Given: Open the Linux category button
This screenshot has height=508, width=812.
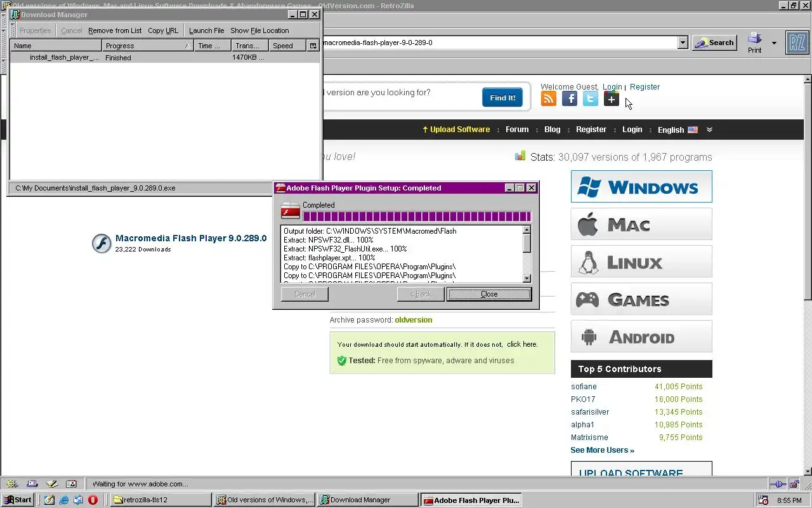Looking at the screenshot, I should tap(641, 262).
